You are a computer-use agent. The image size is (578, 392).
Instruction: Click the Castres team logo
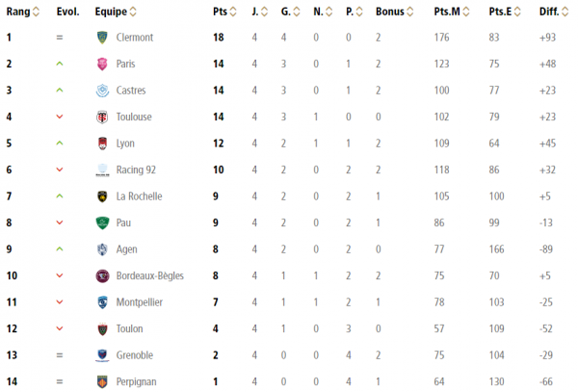(x=102, y=91)
